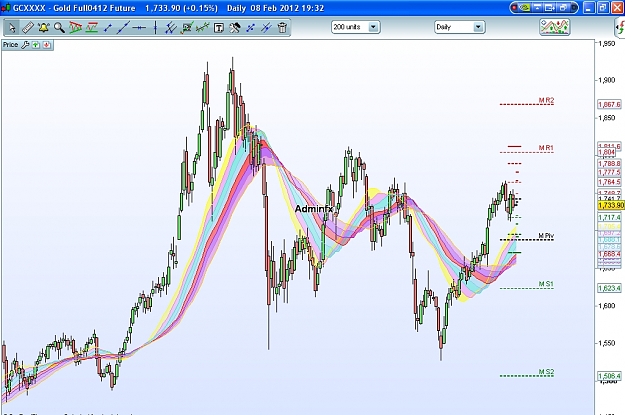Select the long trend line tool
Screen dimensions: 625x415
pyautogui.click(x=123, y=28)
